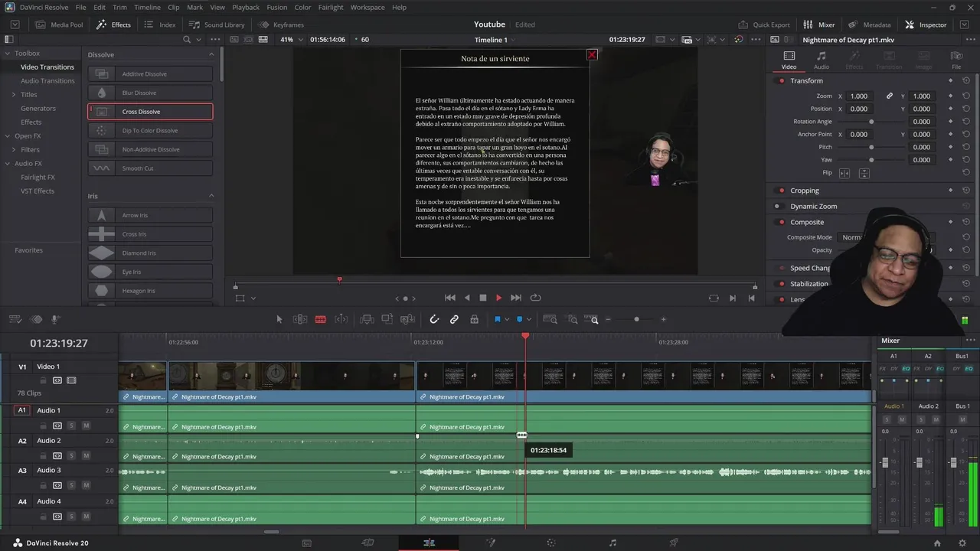The height and width of the screenshot is (551, 980).
Task: Switch to the Fusion page icon
Action: tap(490, 543)
